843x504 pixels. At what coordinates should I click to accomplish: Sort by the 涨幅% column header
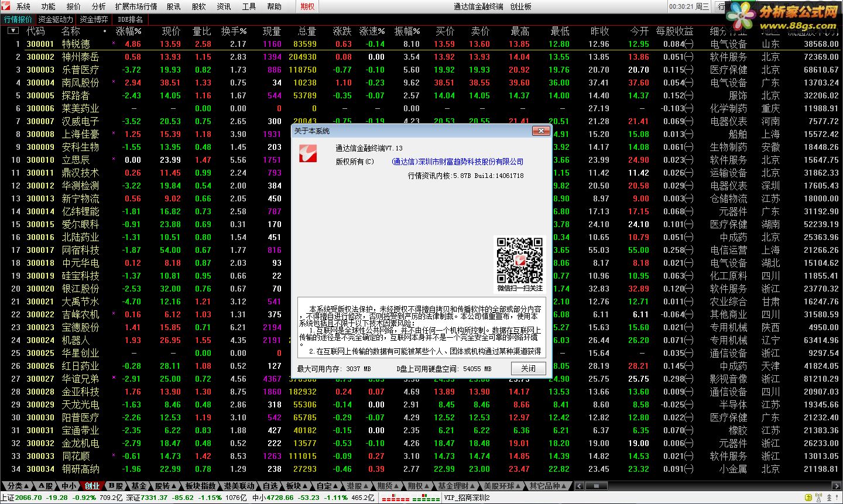129,31
